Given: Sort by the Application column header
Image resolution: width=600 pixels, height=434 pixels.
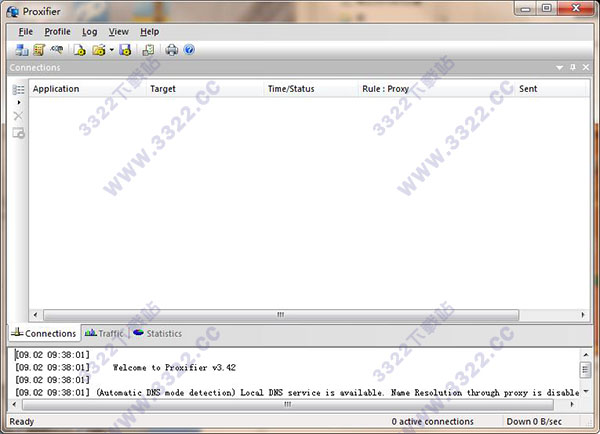Looking at the screenshot, I should [88, 89].
